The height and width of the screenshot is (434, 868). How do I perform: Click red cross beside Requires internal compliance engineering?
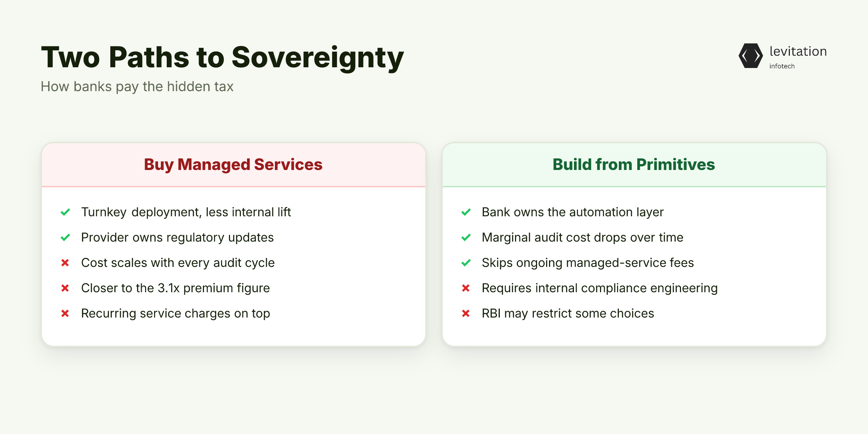click(466, 288)
